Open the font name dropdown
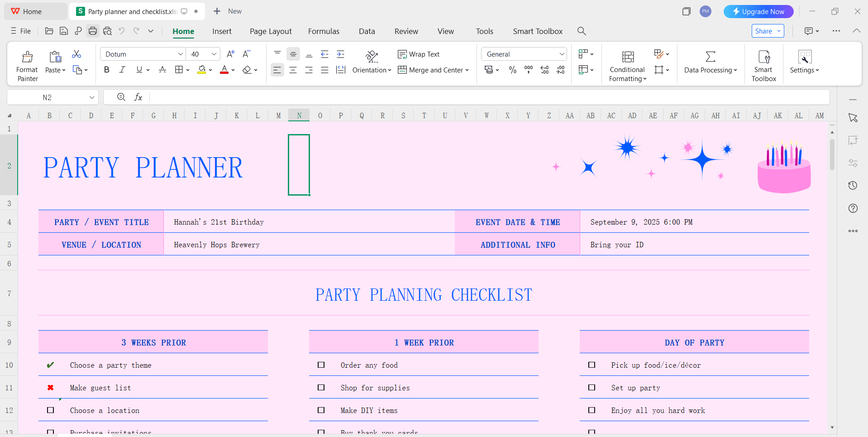The image size is (868, 437). [180, 54]
